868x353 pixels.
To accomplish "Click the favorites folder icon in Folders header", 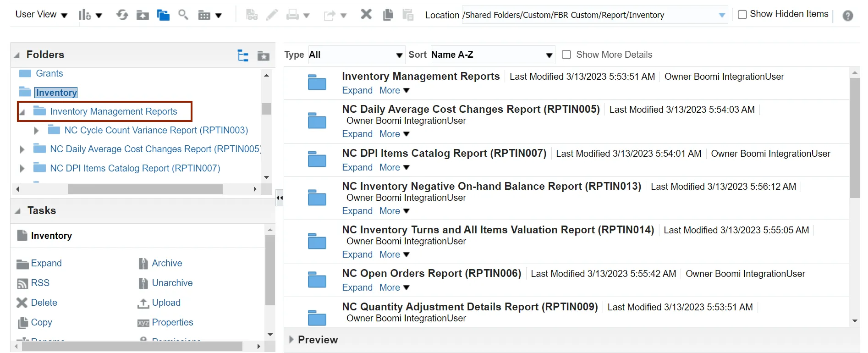I will (263, 55).
